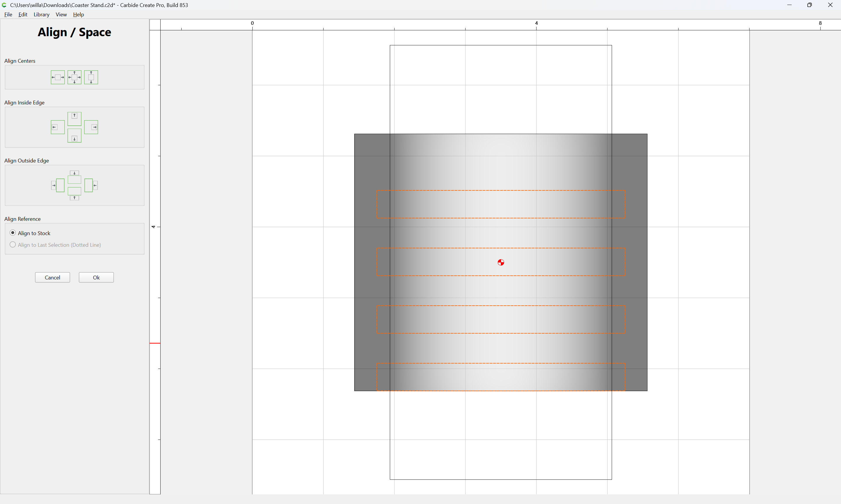The width and height of the screenshot is (841, 504).
Task: Align centers vertically icon
Action: [91, 77]
